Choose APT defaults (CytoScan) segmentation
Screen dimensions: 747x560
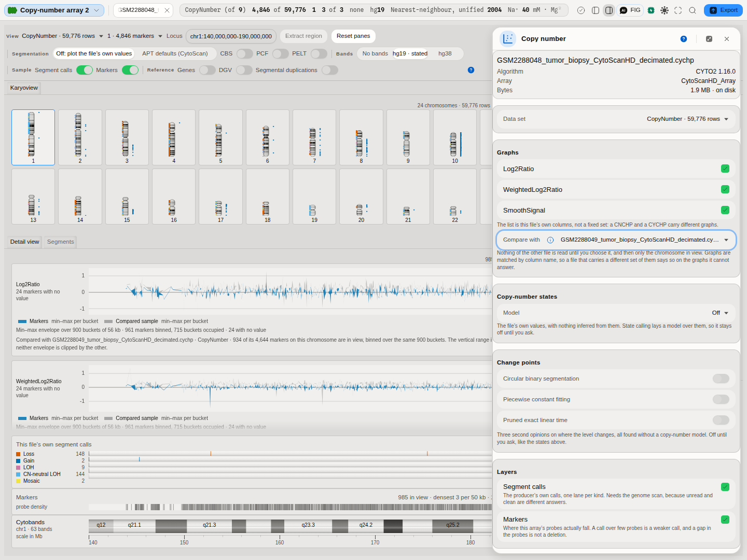[x=175, y=53]
